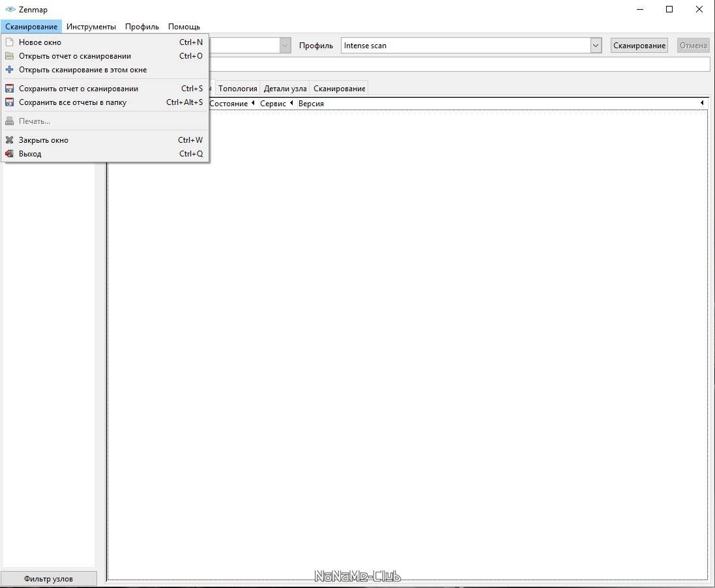Click the New window page icon
Image resolution: width=715 pixels, height=588 pixels.
tap(9, 42)
